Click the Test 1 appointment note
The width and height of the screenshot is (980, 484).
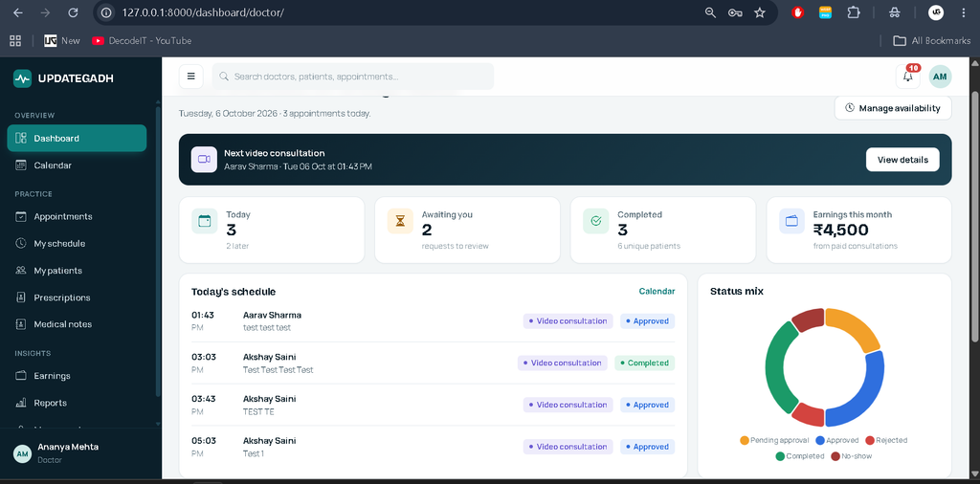click(254, 454)
